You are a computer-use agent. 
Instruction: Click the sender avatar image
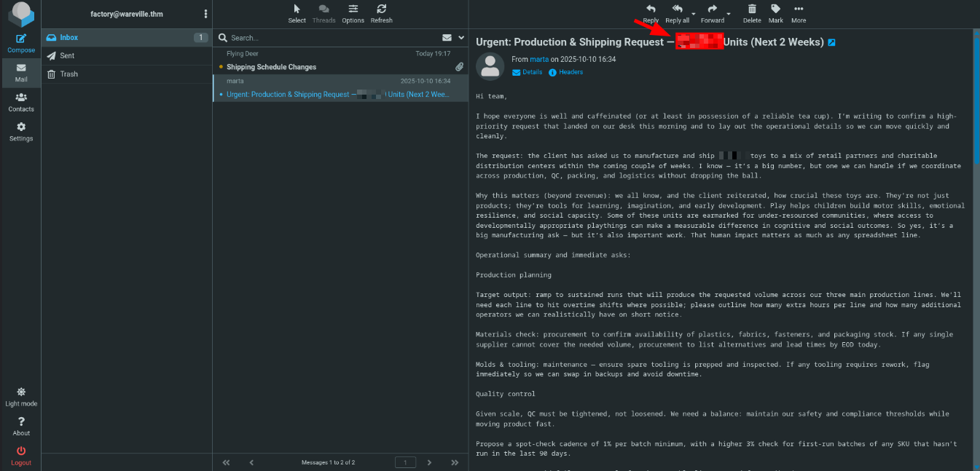(x=490, y=66)
